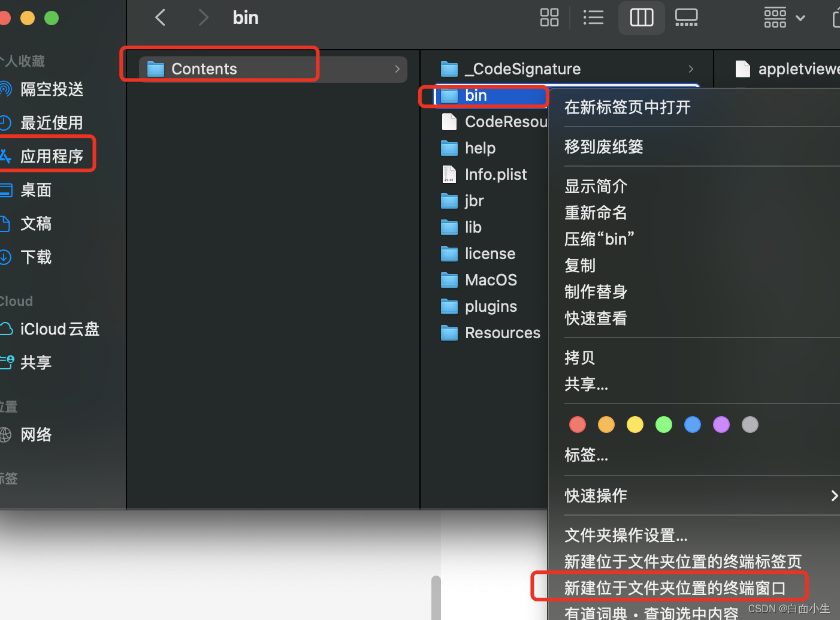This screenshot has height=620, width=840.
Task: Click the Info.plist file icon
Action: [x=449, y=174]
